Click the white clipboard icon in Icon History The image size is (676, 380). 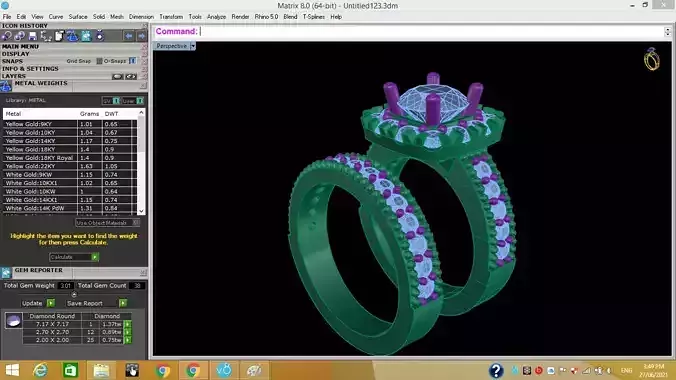coord(59,36)
